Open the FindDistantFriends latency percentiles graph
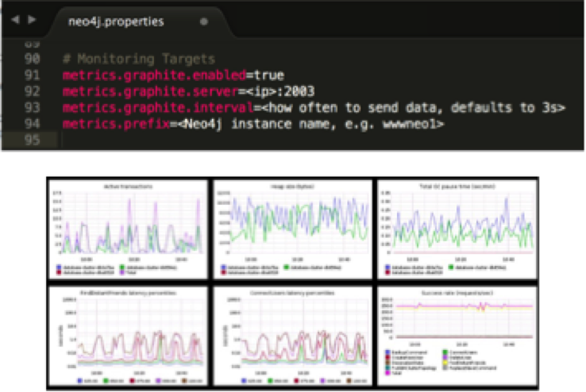The image size is (586, 392). pos(128,336)
